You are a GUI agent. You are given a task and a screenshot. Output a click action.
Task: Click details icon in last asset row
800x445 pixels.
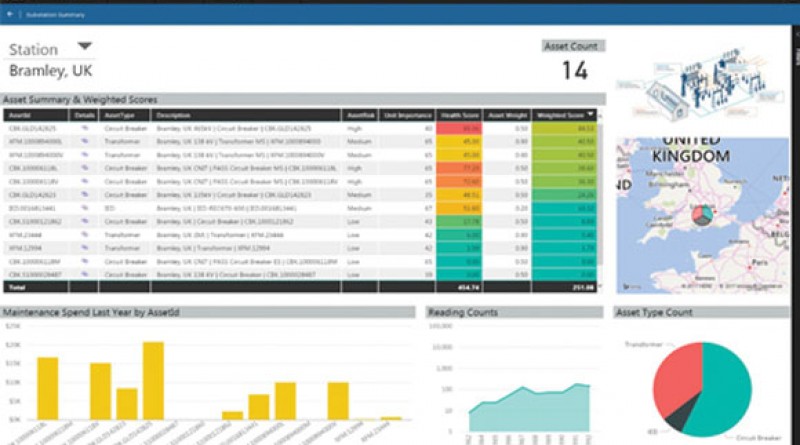click(x=85, y=272)
